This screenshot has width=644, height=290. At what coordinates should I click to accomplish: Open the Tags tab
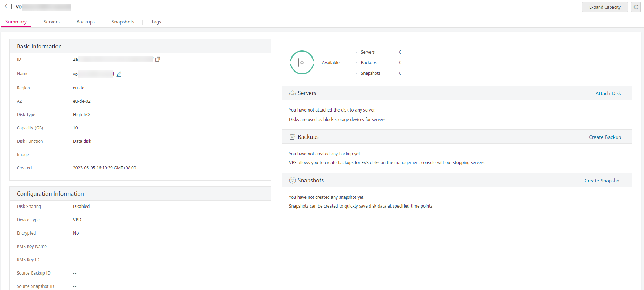pyautogui.click(x=156, y=22)
